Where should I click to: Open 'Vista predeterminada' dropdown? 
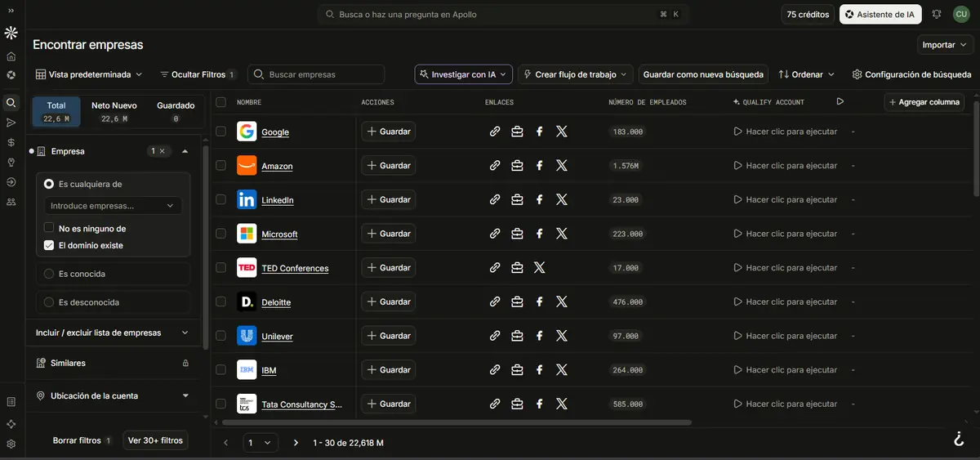coord(89,74)
